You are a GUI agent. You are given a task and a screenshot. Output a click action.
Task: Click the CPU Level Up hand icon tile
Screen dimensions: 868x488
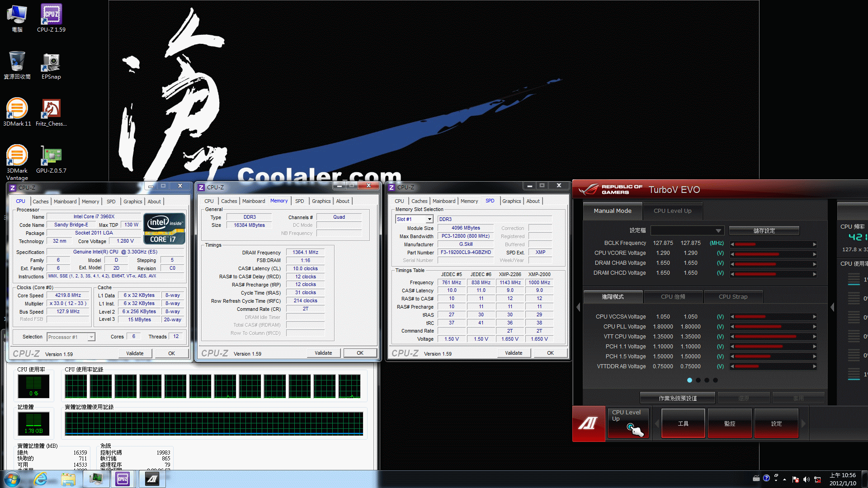pos(628,423)
